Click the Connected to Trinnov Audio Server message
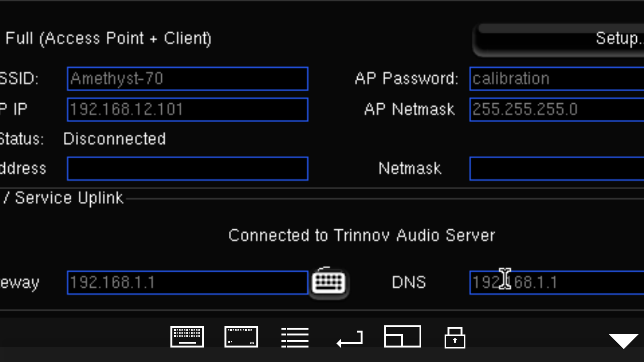 tap(362, 236)
